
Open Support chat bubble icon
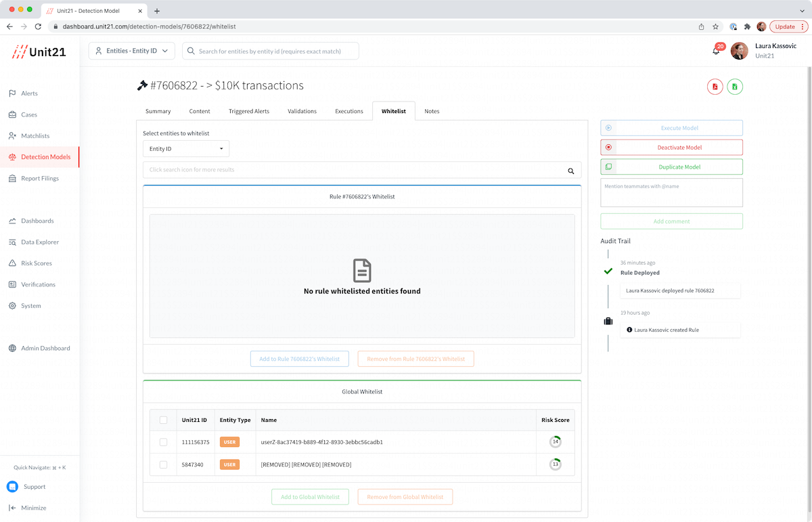(x=12, y=487)
